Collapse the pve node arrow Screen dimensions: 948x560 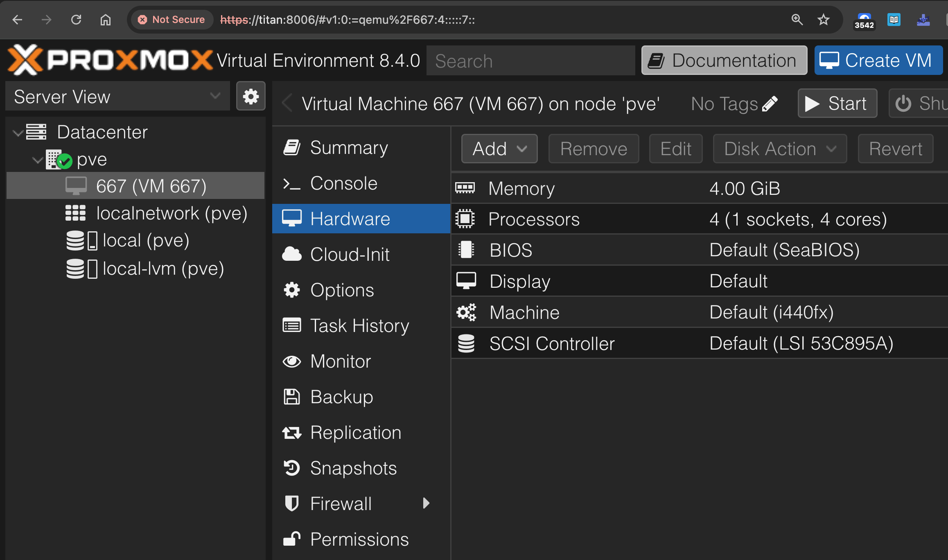click(x=38, y=160)
